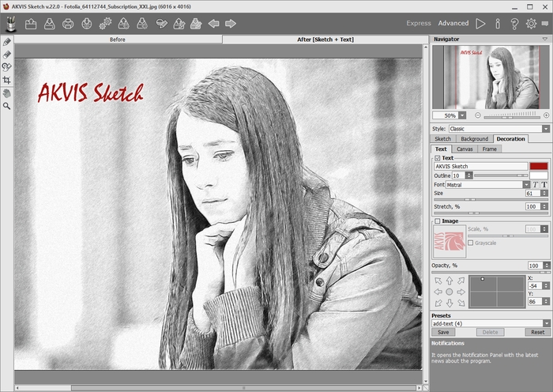Switch to Express mode
The height and width of the screenshot is (392, 553).
click(x=418, y=23)
